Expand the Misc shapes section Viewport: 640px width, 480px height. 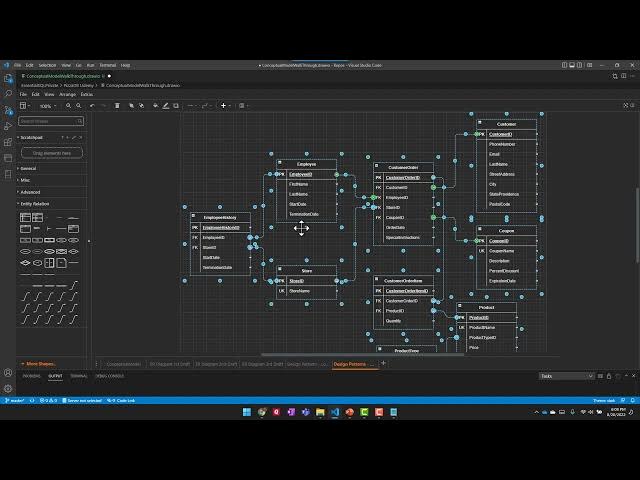[24, 180]
